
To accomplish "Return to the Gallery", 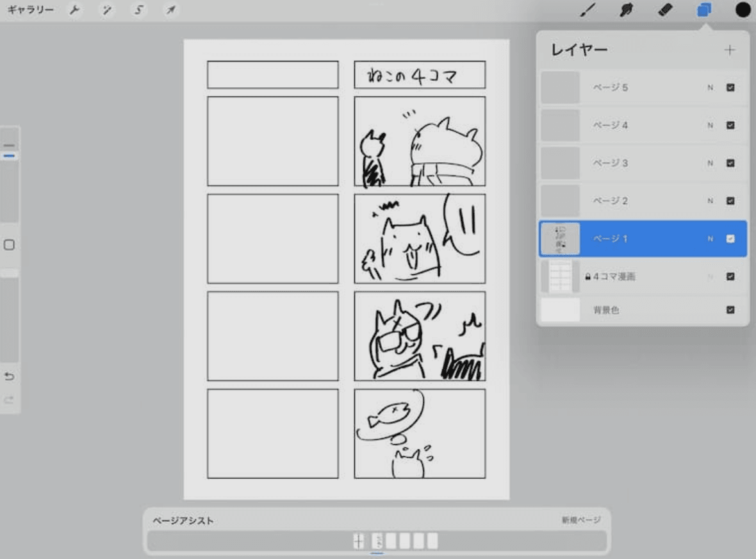I will [30, 10].
